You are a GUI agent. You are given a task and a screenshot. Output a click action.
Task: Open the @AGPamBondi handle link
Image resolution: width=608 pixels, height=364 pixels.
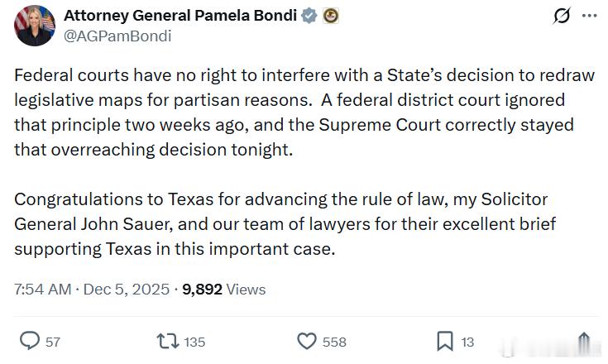pos(118,36)
